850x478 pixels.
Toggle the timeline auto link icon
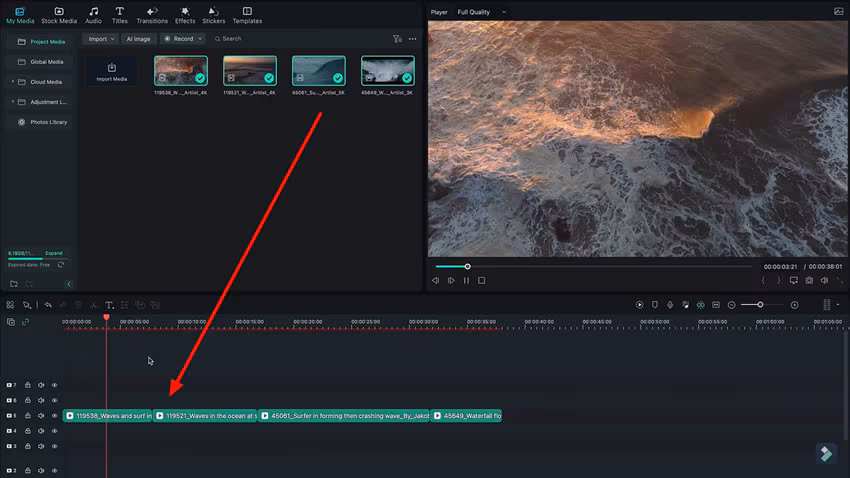point(25,322)
